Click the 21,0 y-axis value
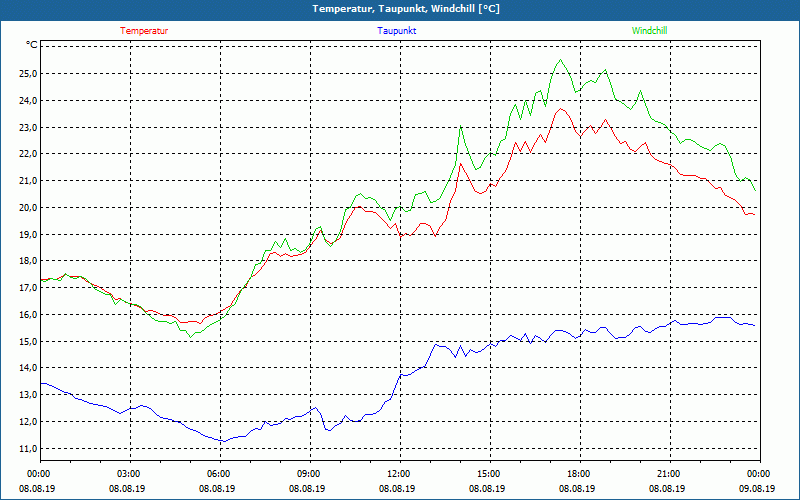Image resolution: width=800 pixels, height=500 pixels. 28,181
